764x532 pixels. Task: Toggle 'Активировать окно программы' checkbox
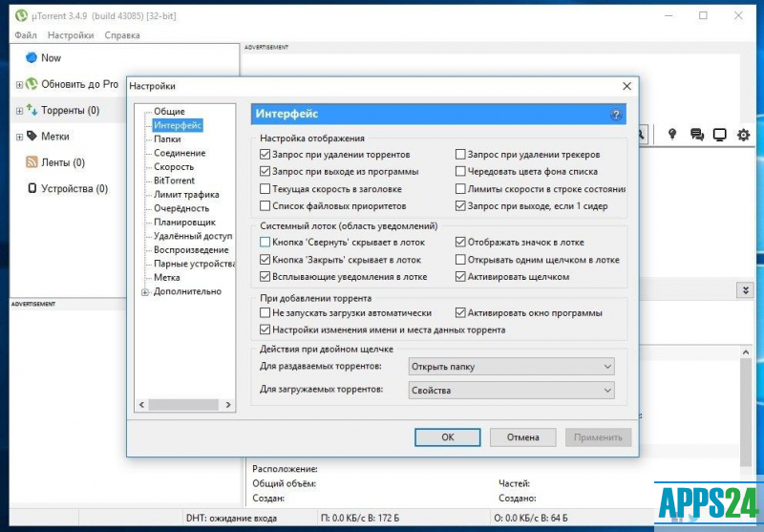pyautogui.click(x=460, y=312)
